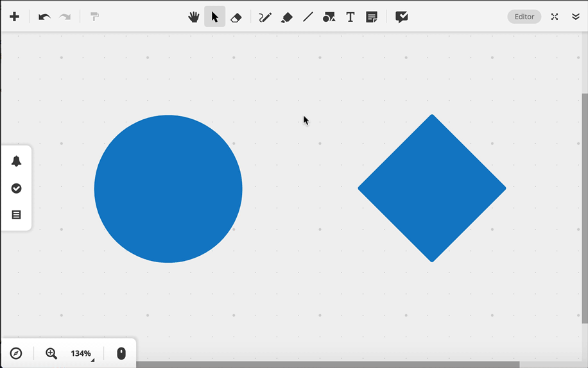Select the freehand pen tool

tap(265, 17)
